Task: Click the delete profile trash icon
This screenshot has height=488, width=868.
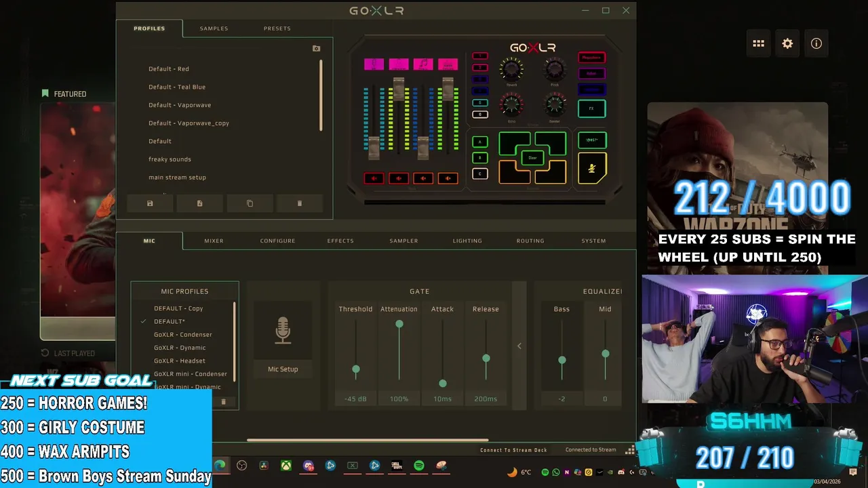Action: (x=299, y=203)
